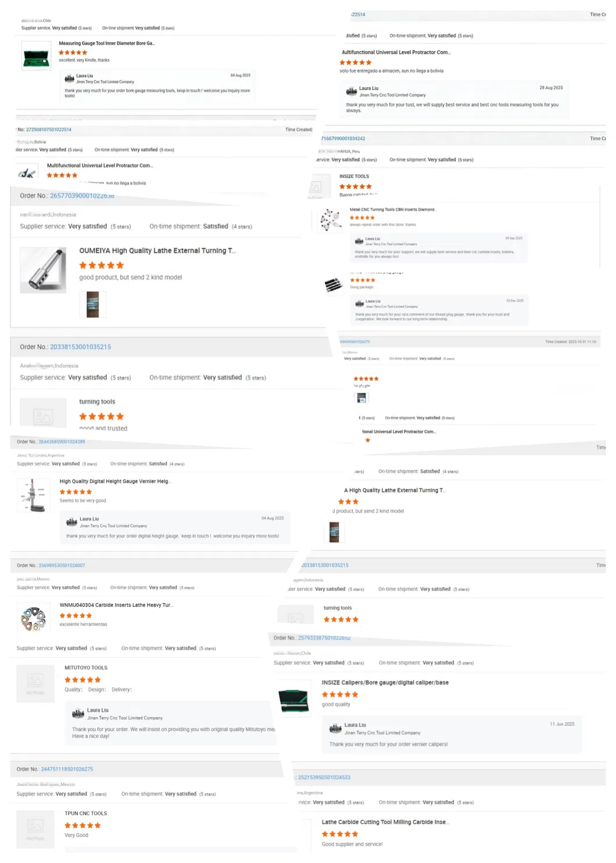Open the Lathe Carbide Cutting Tool Milling link
The image size is (616, 863).
click(x=386, y=822)
